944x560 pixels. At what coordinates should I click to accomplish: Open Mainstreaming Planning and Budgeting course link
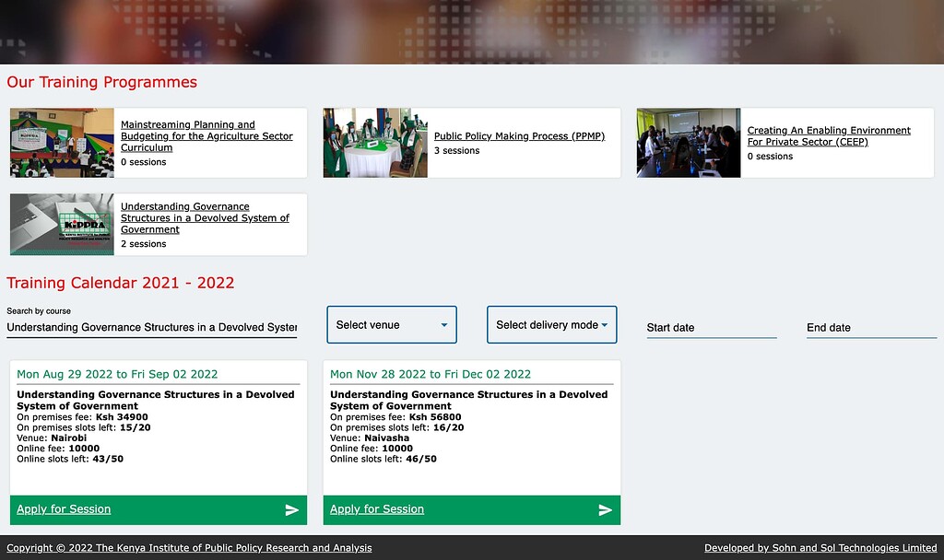206,135
